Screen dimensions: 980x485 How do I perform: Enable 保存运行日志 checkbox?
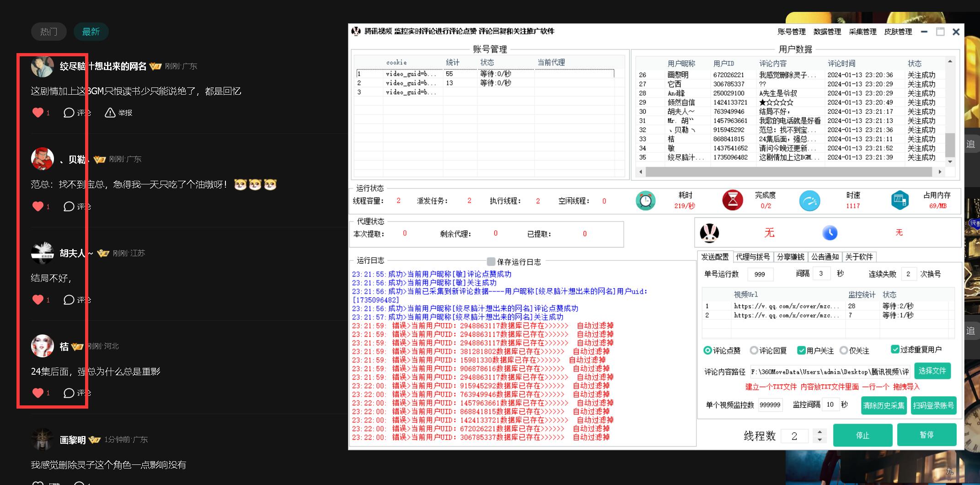tap(491, 261)
